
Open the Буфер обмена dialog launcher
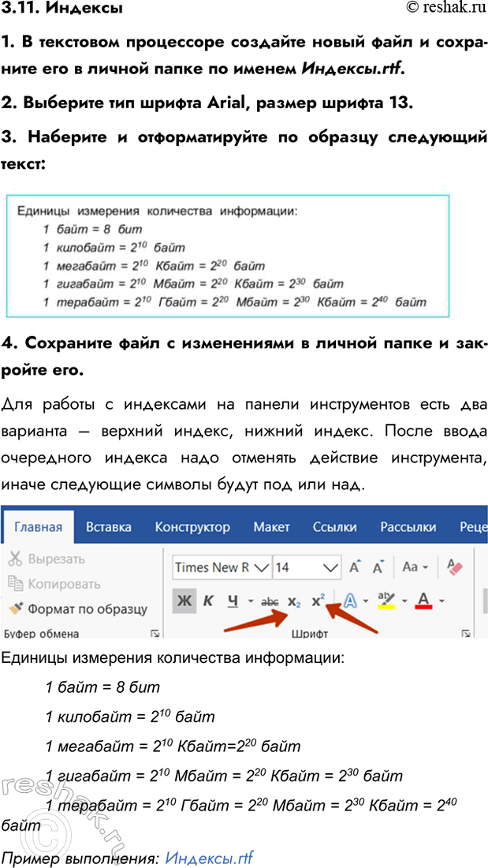[x=156, y=634]
